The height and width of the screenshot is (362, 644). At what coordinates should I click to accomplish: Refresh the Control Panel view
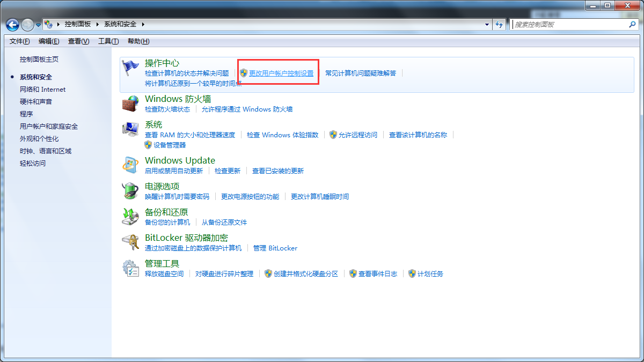pyautogui.click(x=500, y=24)
